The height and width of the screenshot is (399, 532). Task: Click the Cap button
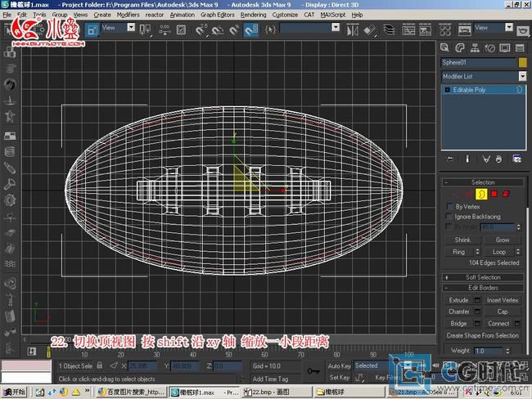pos(503,312)
